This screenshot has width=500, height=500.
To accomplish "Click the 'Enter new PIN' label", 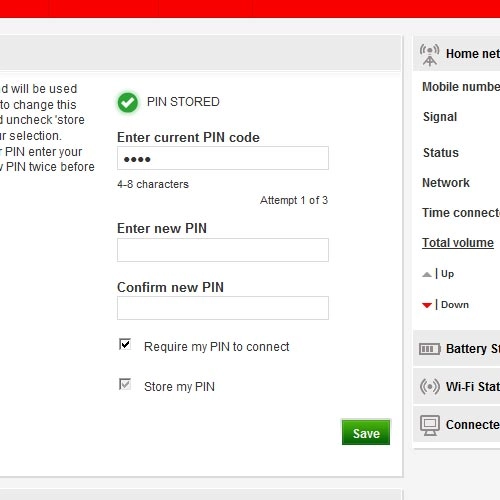I will pyautogui.click(x=162, y=228).
